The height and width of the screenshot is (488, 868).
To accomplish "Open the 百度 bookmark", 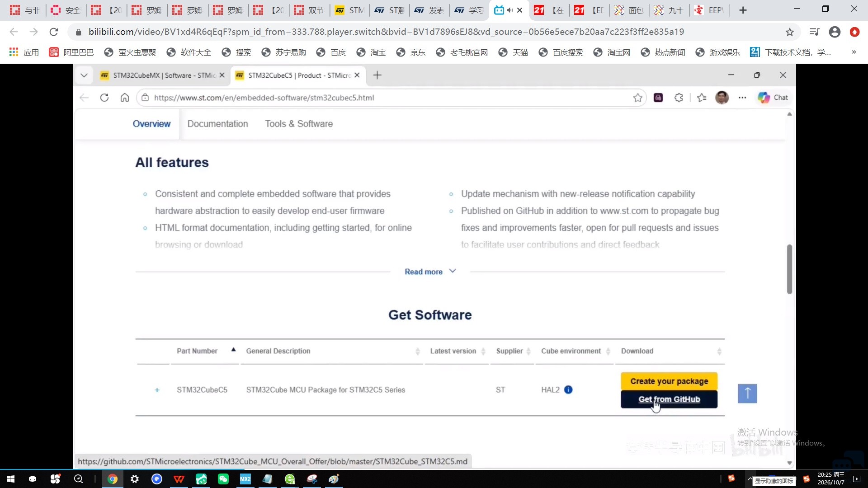I will pos(331,52).
